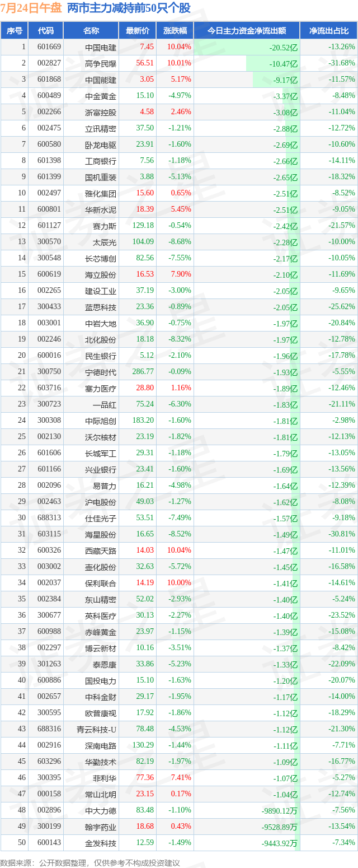The width and height of the screenshot is (358, 868).
Task: Click the date label 7月24日午盘
Action: (31, 8)
